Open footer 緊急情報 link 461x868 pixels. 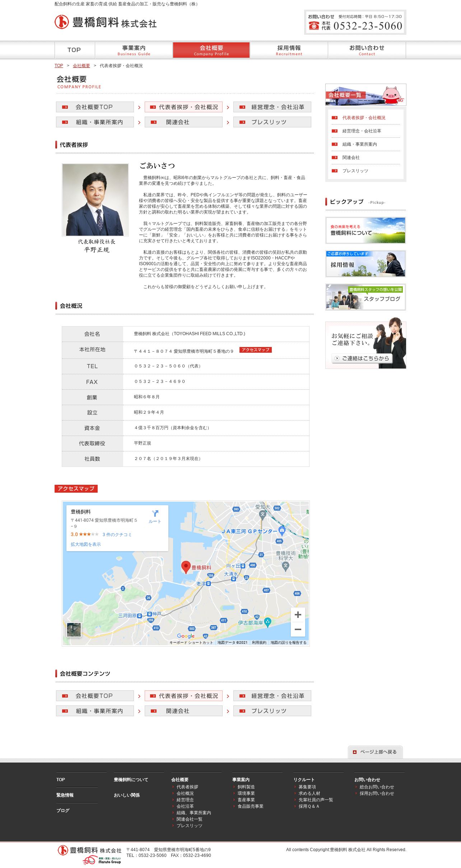coord(65,795)
